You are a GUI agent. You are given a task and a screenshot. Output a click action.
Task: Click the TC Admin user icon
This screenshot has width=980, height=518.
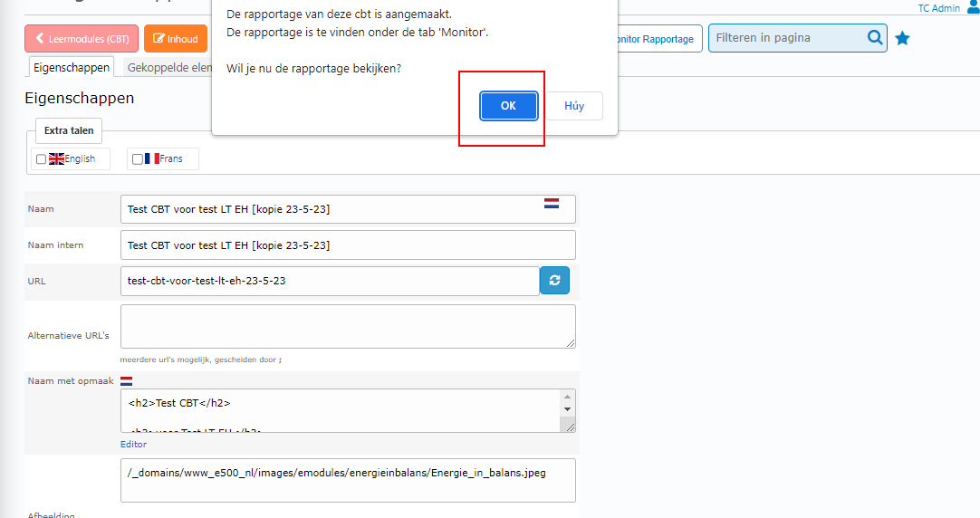pyautogui.click(x=973, y=8)
